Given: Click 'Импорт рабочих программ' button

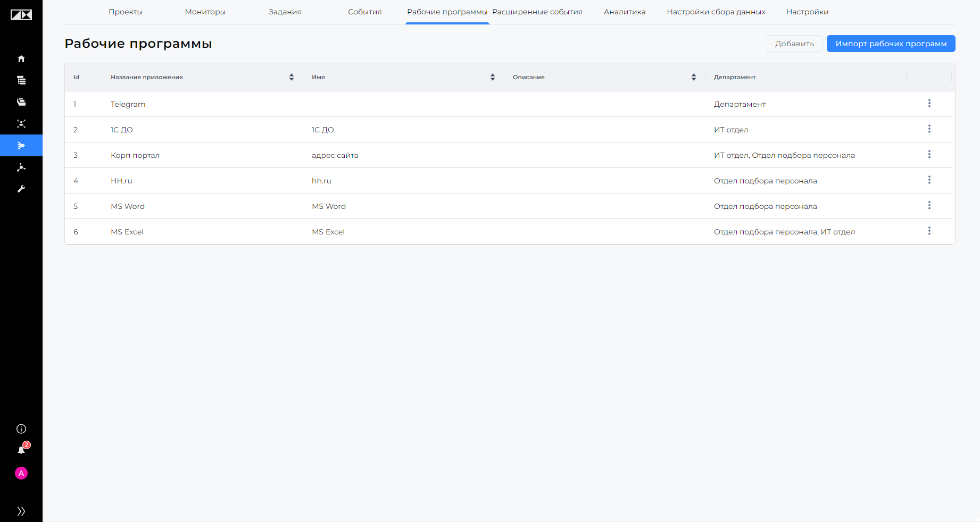Looking at the screenshot, I should tap(891, 44).
